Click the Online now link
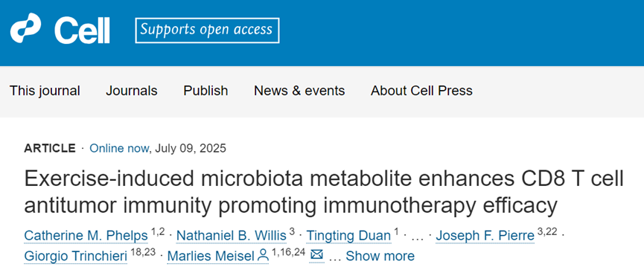 [x=118, y=148]
